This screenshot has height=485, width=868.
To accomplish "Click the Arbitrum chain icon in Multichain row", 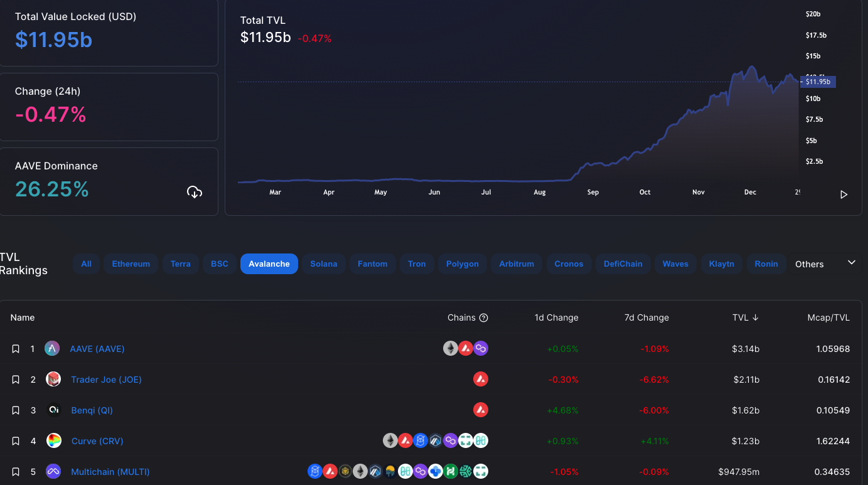I will pyautogui.click(x=375, y=471).
